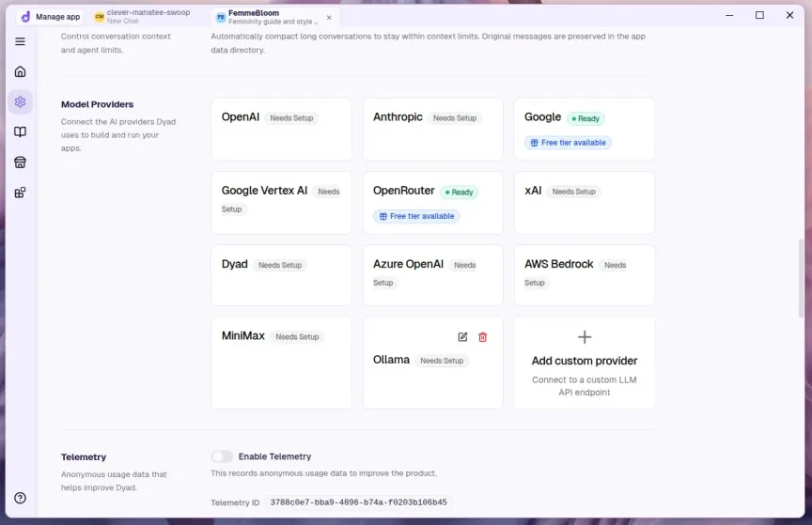The width and height of the screenshot is (812, 525).
Task: Click the Model Providers heading
Action: click(x=98, y=104)
